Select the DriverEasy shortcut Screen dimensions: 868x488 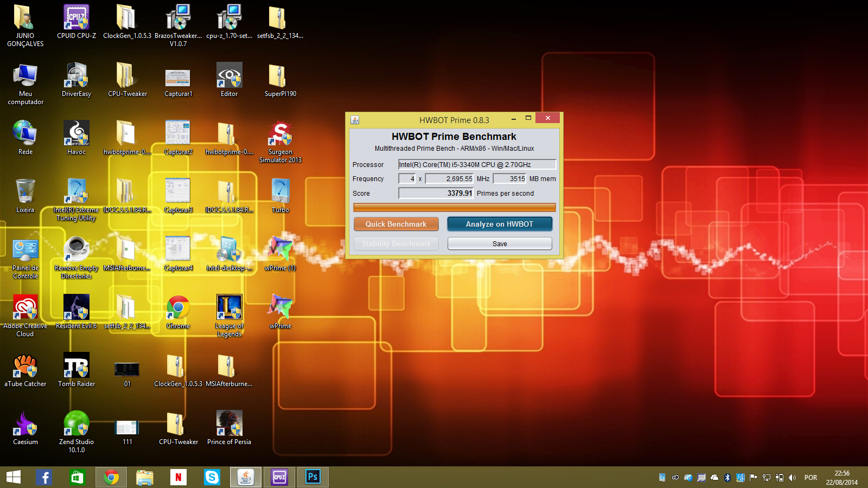pyautogui.click(x=76, y=80)
